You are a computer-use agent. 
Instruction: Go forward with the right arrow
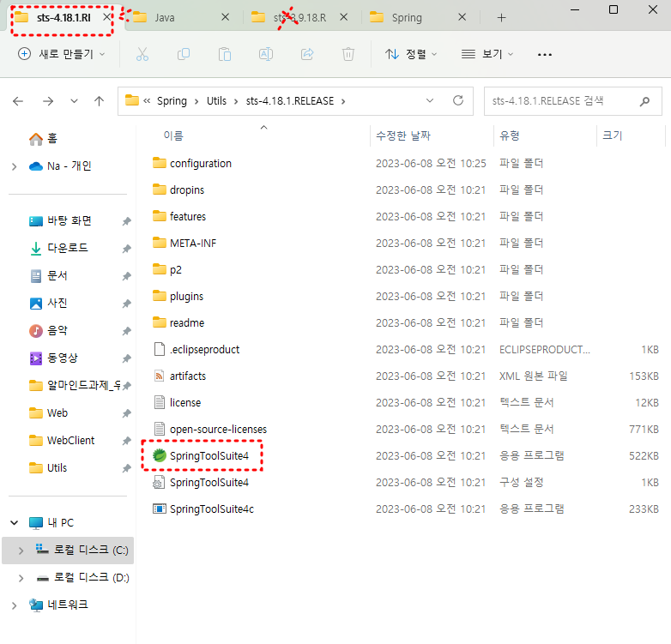[x=48, y=101]
